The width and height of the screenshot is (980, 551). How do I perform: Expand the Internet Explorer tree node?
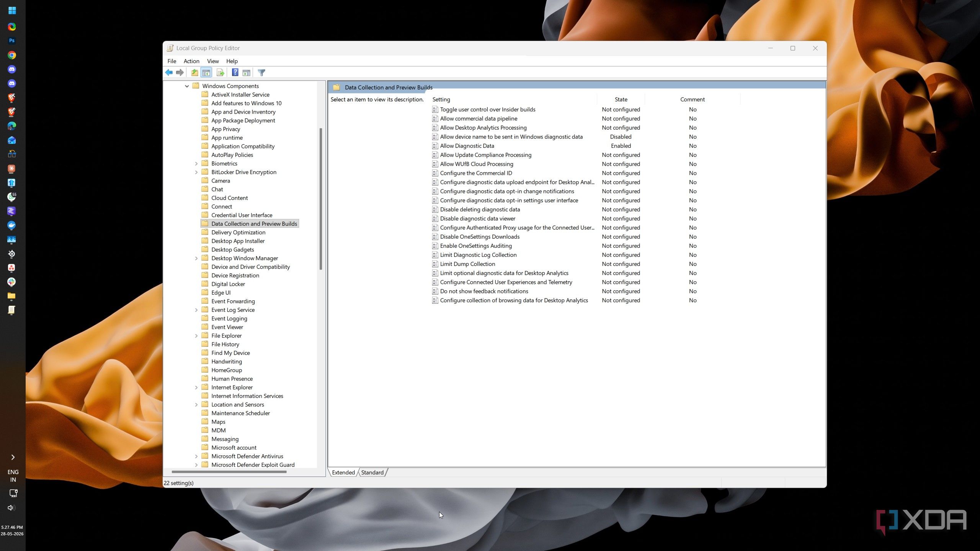pyautogui.click(x=196, y=387)
